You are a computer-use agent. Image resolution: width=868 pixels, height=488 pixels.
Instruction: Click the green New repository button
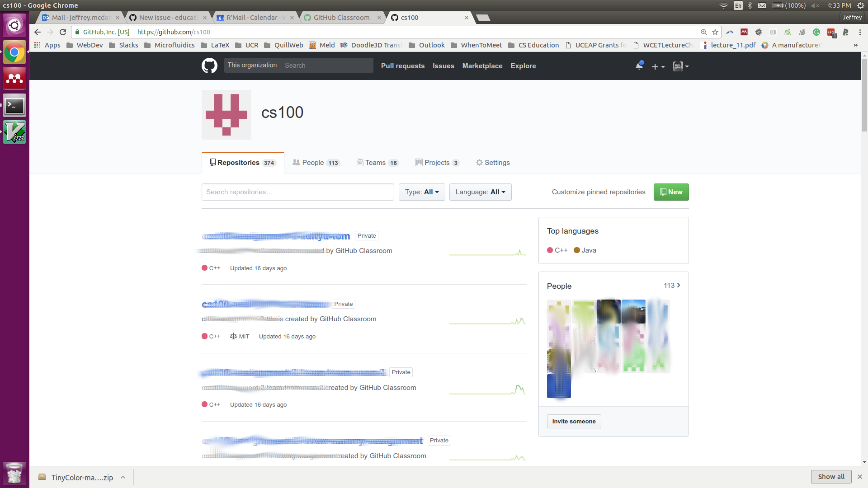[671, 192]
